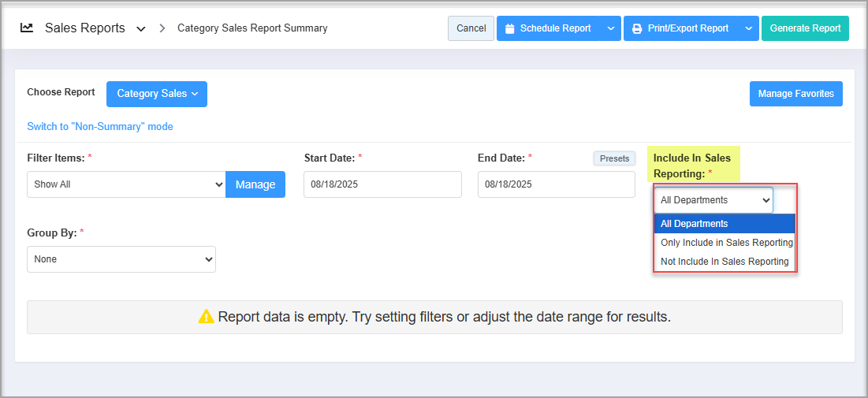
Task: Choose Only Include in Sales Reporting option
Action: [726, 243]
